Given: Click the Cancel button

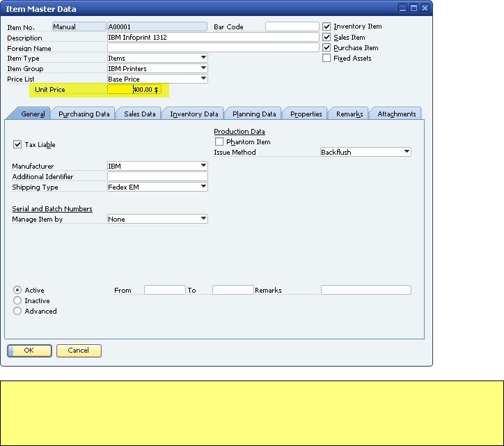Looking at the screenshot, I should 79,351.
